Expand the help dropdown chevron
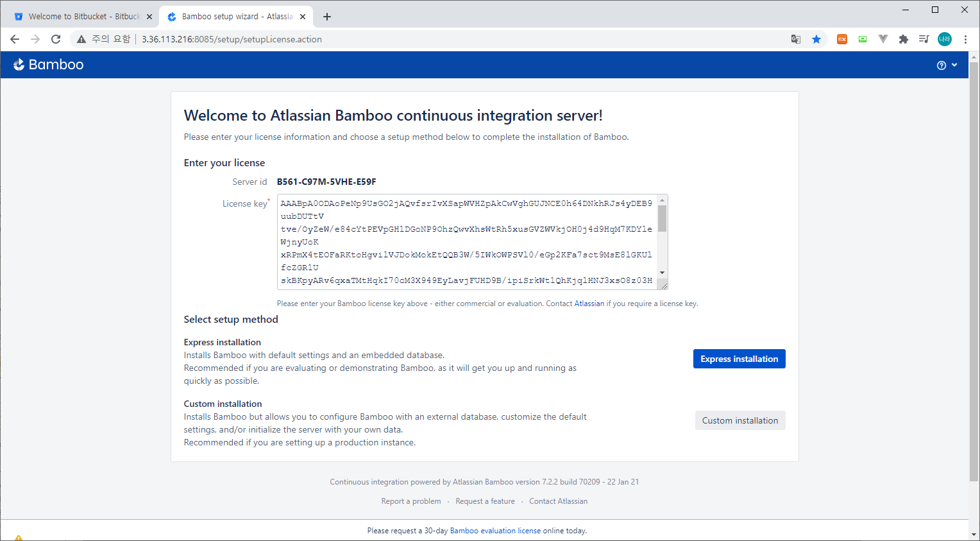The height and width of the screenshot is (541, 980). coord(954,65)
